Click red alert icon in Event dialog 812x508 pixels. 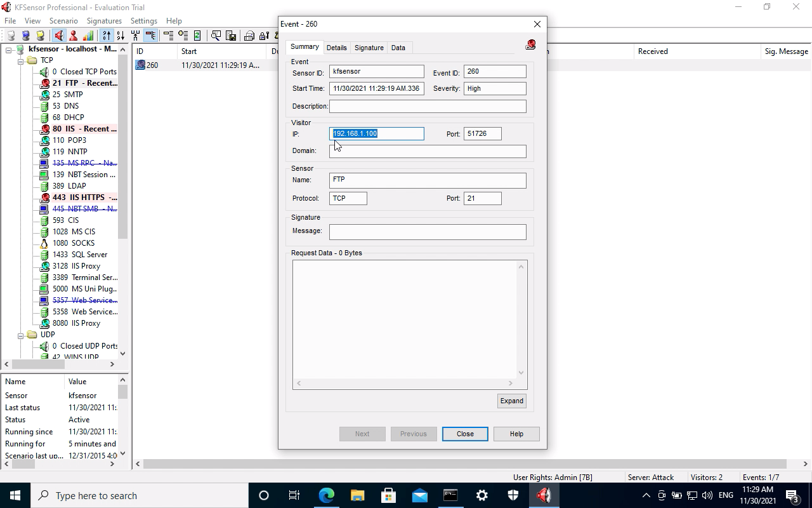(530, 44)
